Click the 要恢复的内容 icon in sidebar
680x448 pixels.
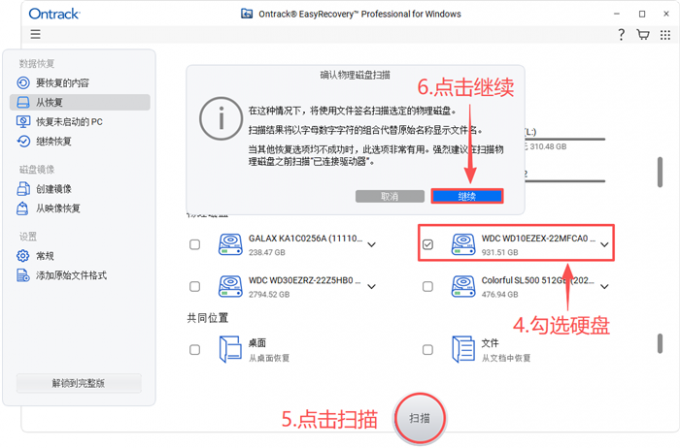pos(23,83)
